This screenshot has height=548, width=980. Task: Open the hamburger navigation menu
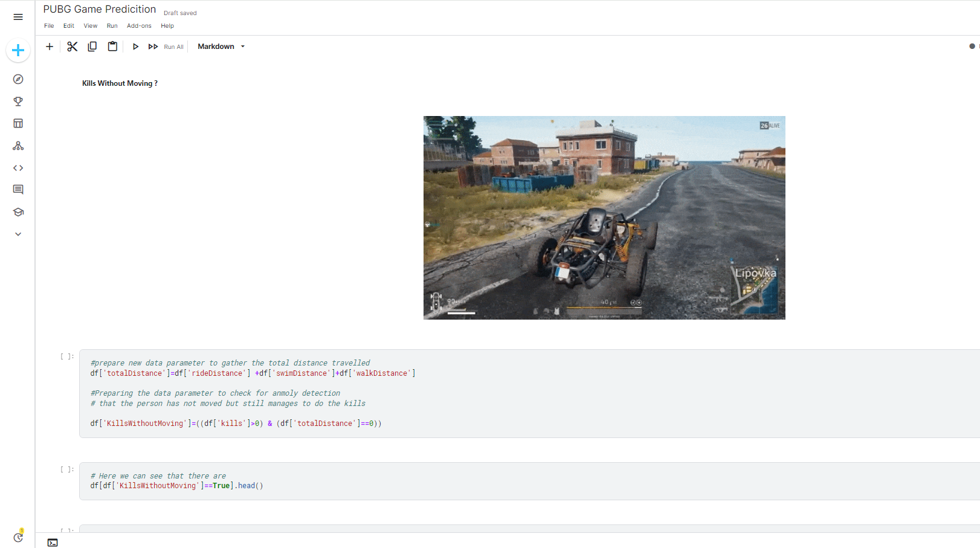click(18, 17)
